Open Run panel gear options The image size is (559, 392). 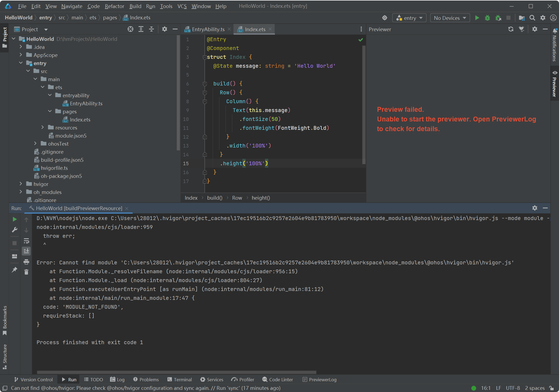(x=535, y=208)
